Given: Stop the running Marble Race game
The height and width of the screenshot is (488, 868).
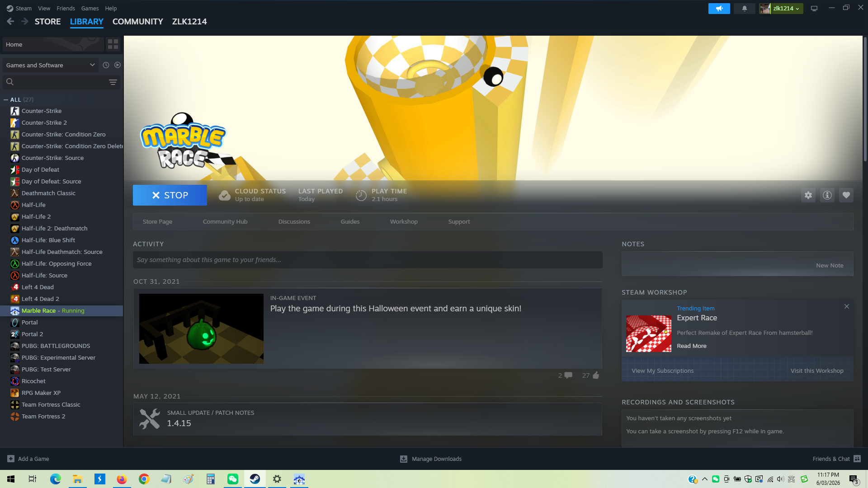Looking at the screenshot, I should [170, 195].
